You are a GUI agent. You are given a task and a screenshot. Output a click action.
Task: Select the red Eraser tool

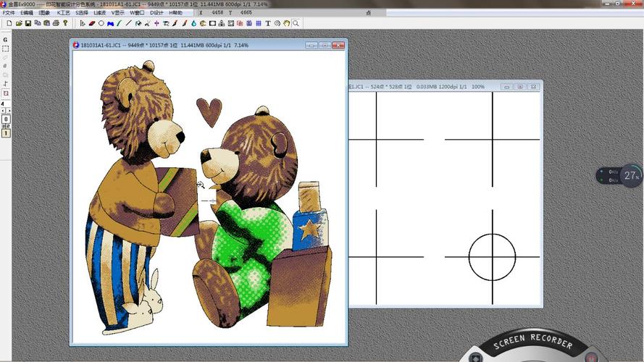91,23
